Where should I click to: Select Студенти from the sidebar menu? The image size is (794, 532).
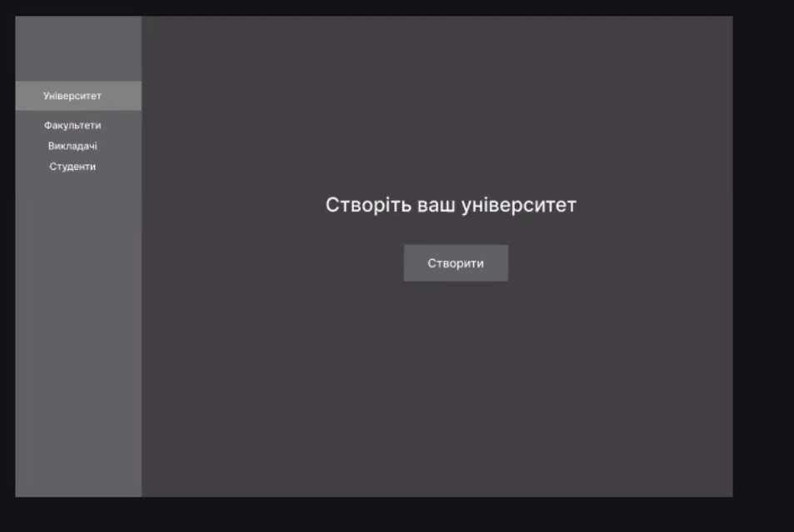(72, 167)
